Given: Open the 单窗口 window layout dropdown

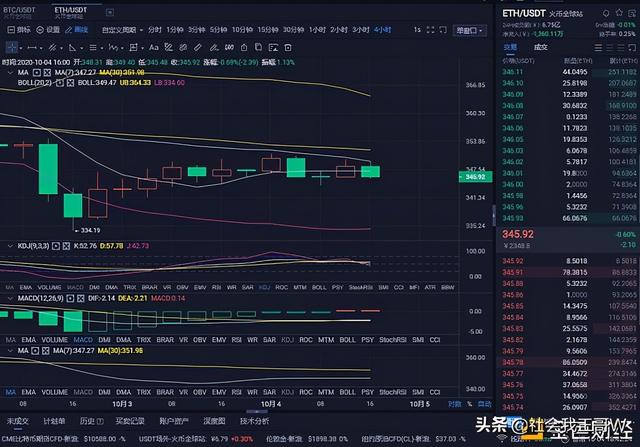Looking at the screenshot, I should coord(469,30).
